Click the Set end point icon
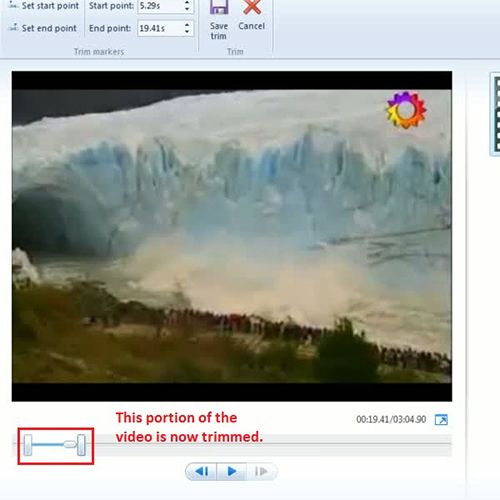500x500 pixels. tap(13, 27)
